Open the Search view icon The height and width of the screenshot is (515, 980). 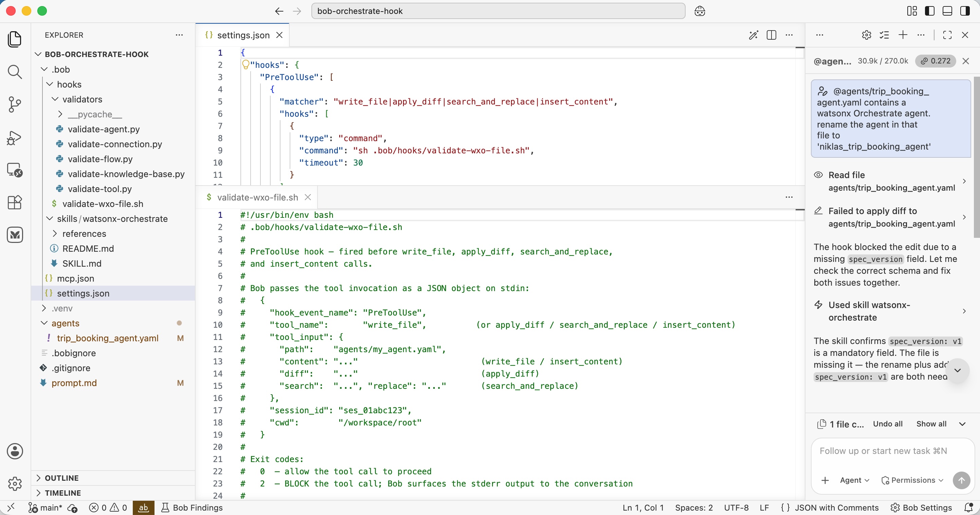pos(15,72)
